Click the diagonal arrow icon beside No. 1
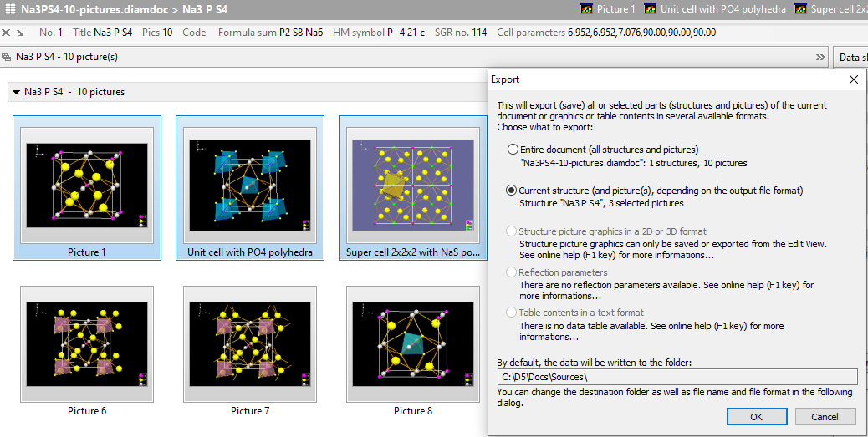 pyautogui.click(x=19, y=33)
